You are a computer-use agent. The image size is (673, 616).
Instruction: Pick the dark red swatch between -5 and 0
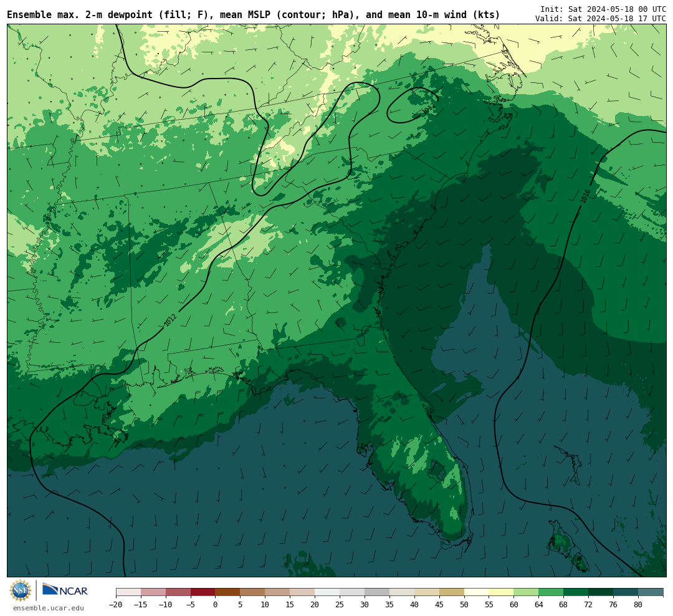click(x=203, y=592)
